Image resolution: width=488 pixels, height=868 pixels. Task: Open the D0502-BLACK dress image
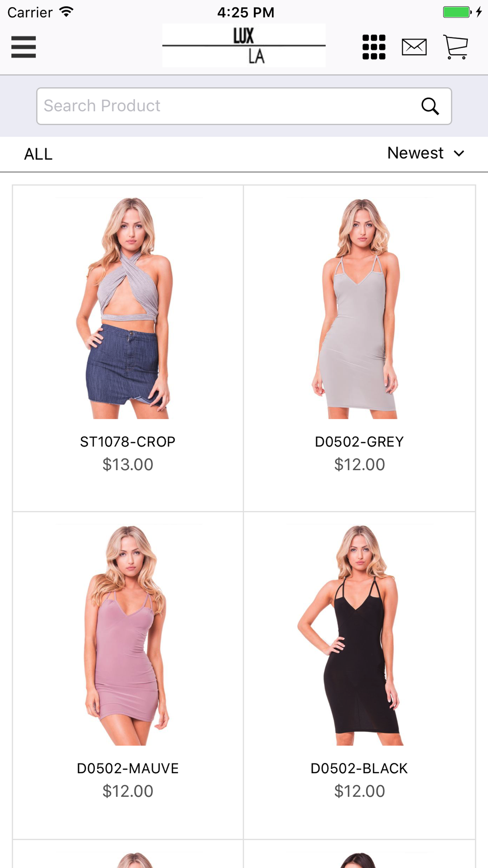pyautogui.click(x=360, y=635)
